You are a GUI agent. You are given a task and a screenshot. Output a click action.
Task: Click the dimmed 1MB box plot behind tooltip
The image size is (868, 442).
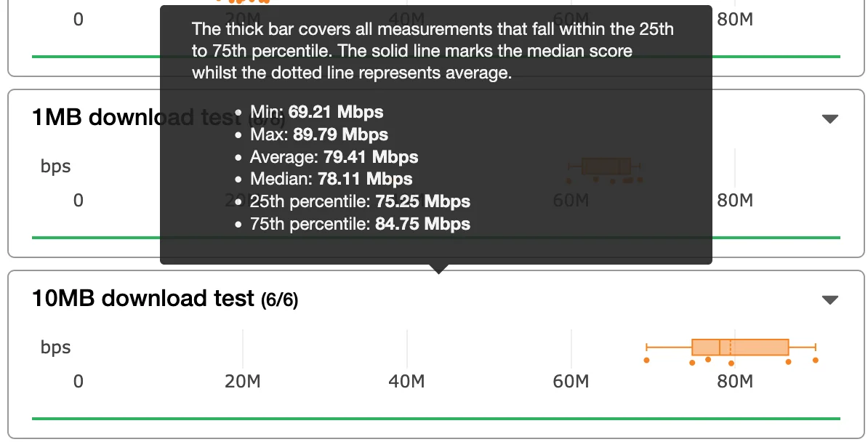606,166
